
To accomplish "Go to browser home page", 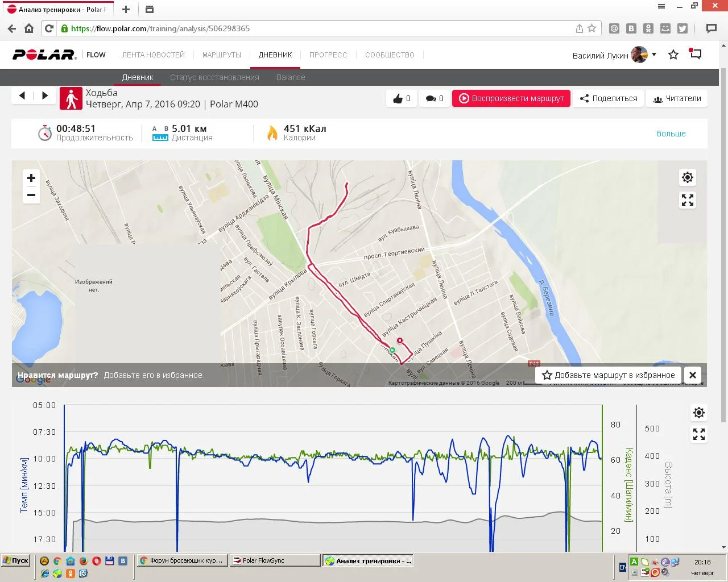I will point(29,28).
